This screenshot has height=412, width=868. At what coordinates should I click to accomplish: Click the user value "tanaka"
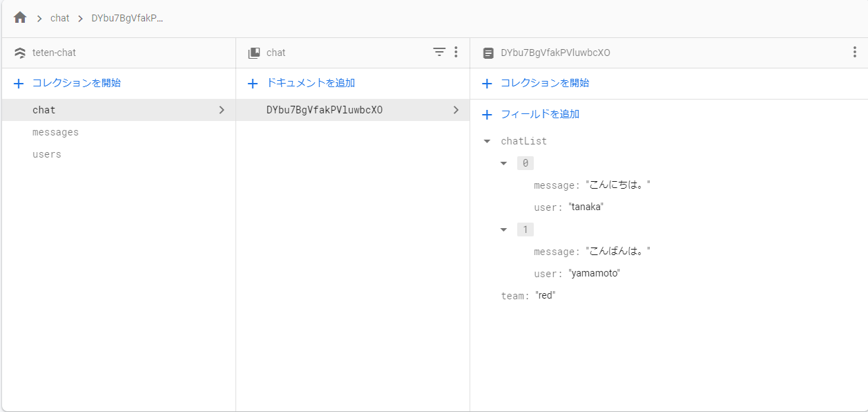pyautogui.click(x=586, y=207)
